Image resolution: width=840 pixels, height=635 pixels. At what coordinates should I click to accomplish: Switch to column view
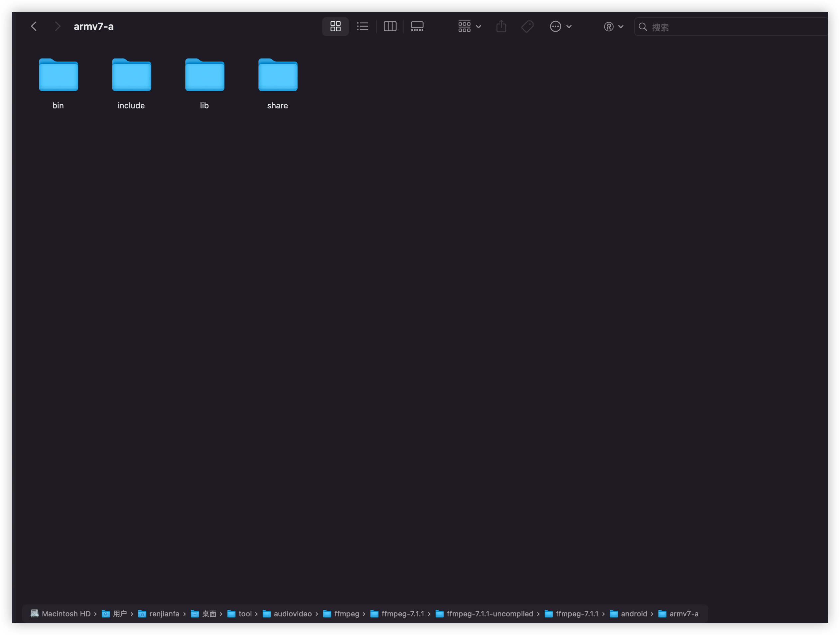click(390, 27)
